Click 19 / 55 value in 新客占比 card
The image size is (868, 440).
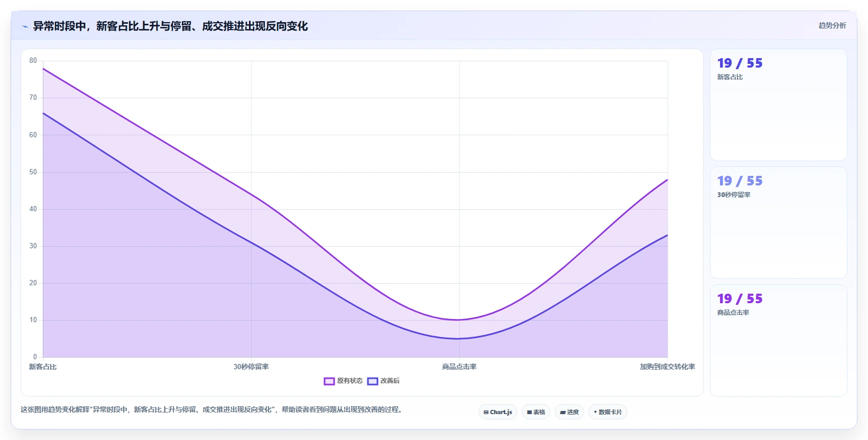[x=740, y=63]
